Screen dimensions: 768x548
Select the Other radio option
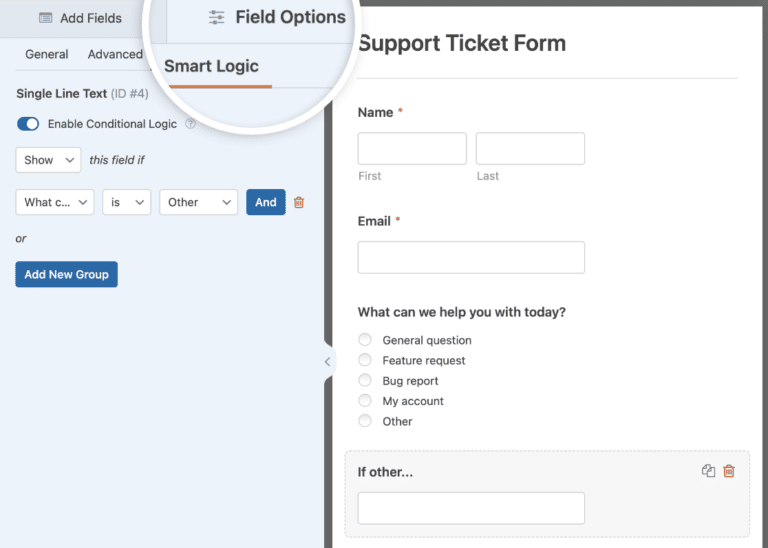pyautogui.click(x=365, y=421)
